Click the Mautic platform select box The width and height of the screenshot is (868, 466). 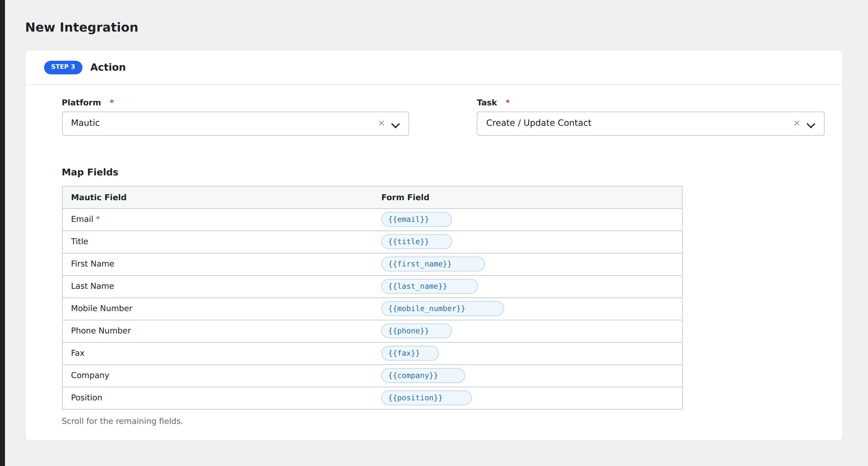click(235, 124)
